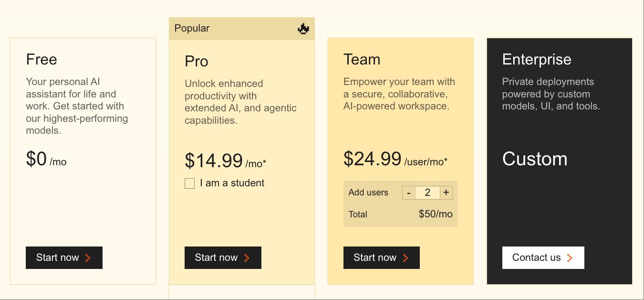644x300 pixels.
Task: Click the $0 price on Free plan
Action: coord(36,159)
